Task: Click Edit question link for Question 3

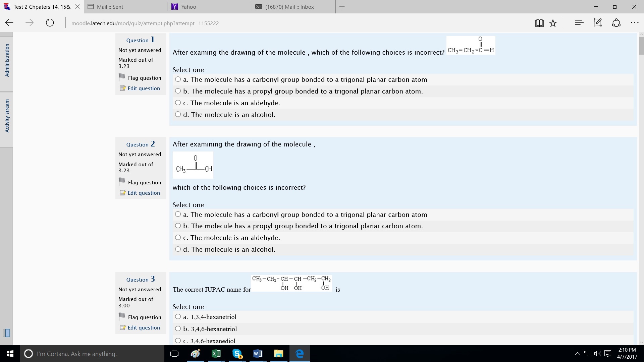Action: pyautogui.click(x=144, y=327)
